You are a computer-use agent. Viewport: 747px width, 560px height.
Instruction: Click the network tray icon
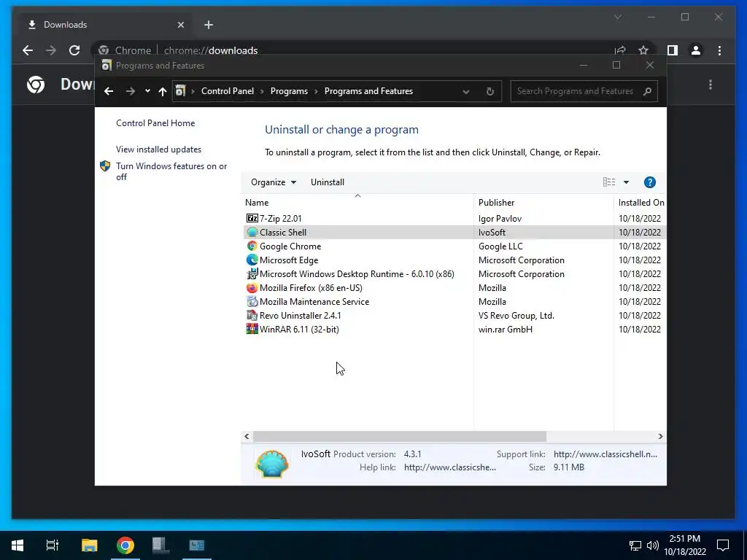pyautogui.click(x=635, y=545)
